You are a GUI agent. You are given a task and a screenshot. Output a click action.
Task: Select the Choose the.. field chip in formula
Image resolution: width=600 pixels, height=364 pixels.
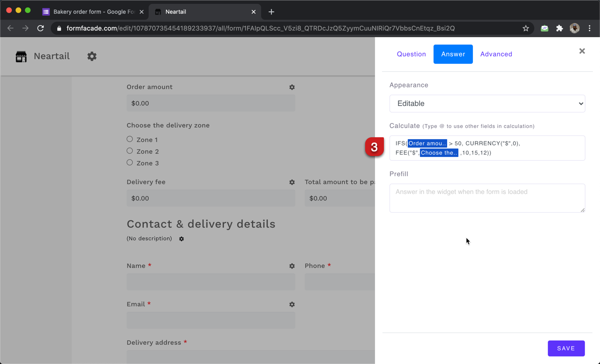click(439, 153)
